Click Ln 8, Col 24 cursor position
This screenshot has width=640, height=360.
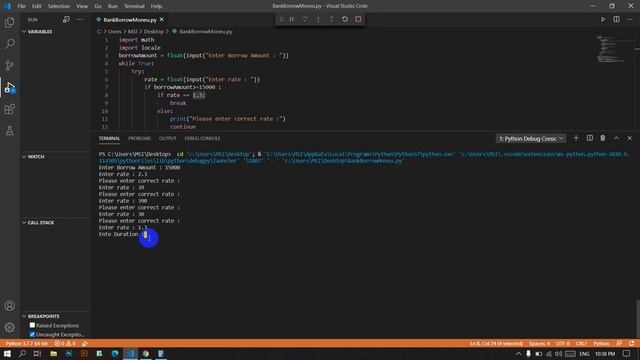[x=496, y=344]
